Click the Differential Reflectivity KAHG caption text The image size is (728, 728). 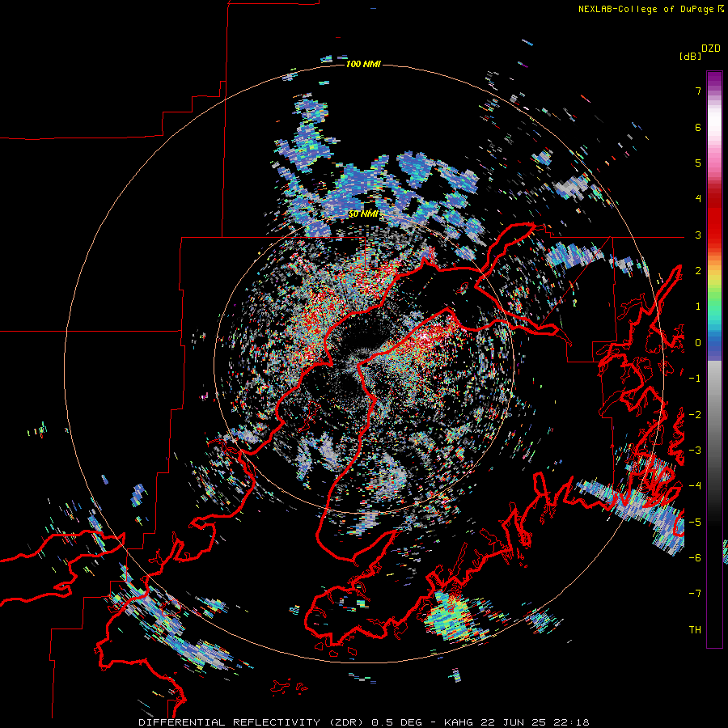click(364, 722)
